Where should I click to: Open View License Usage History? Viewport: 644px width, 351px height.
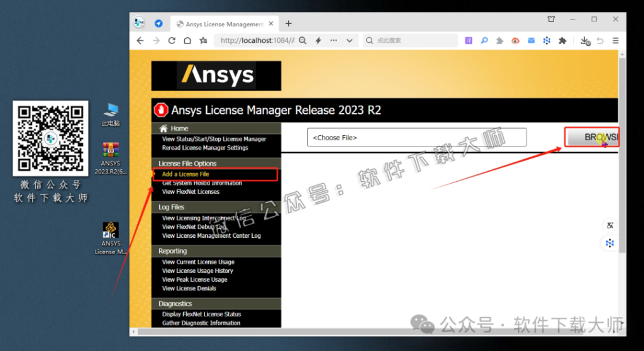[x=197, y=270]
